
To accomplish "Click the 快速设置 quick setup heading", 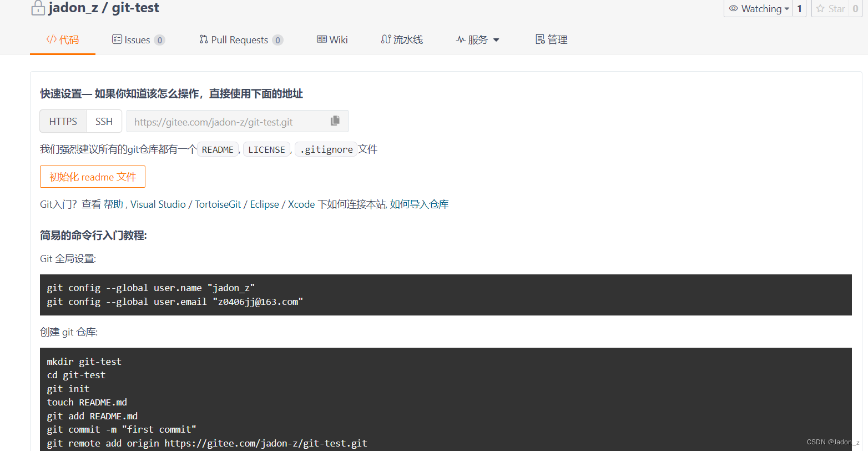I will click(171, 94).
